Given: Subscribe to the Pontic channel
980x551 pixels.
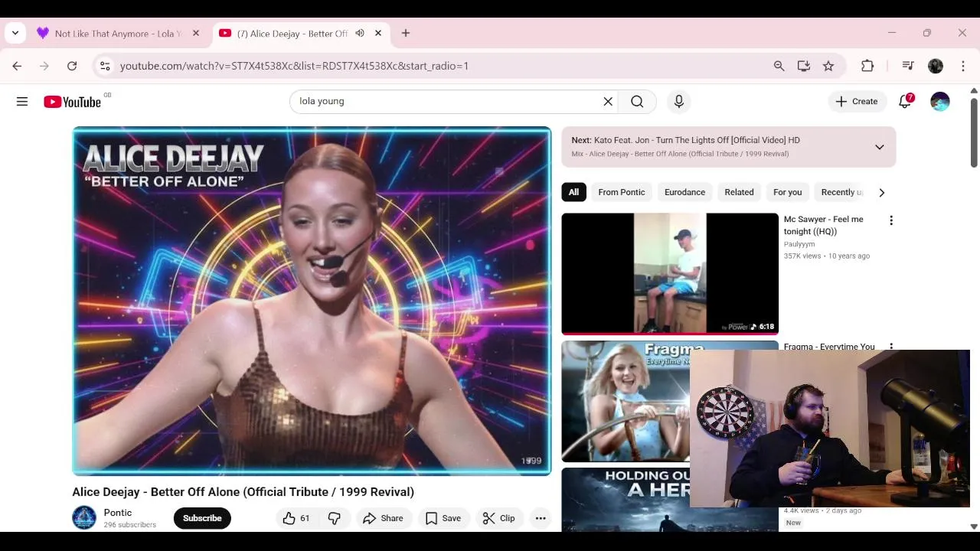Looking at the screenshot, I should click(x=202, y=518).
